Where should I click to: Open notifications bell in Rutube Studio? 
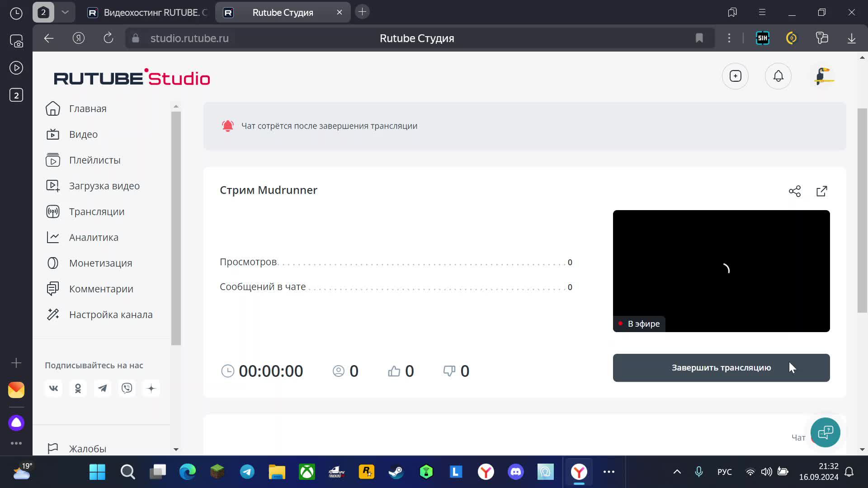(x=778, y=76)
